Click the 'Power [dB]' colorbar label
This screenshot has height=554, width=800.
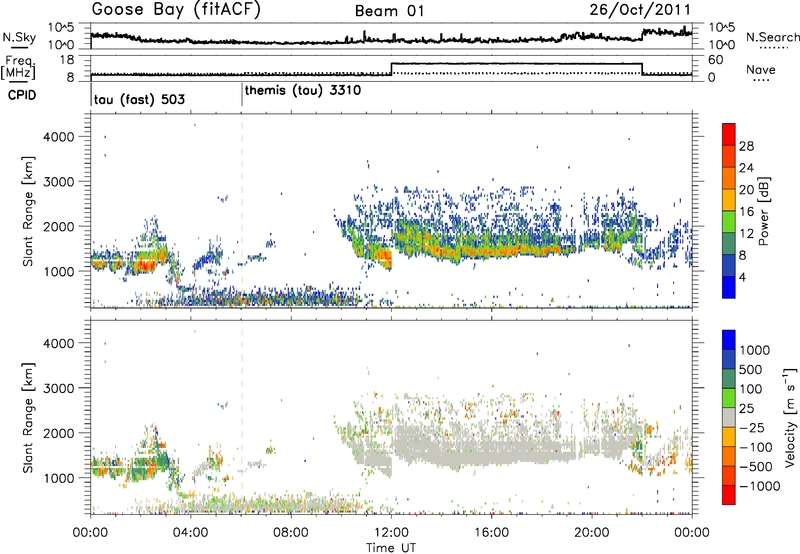point(763,211)
